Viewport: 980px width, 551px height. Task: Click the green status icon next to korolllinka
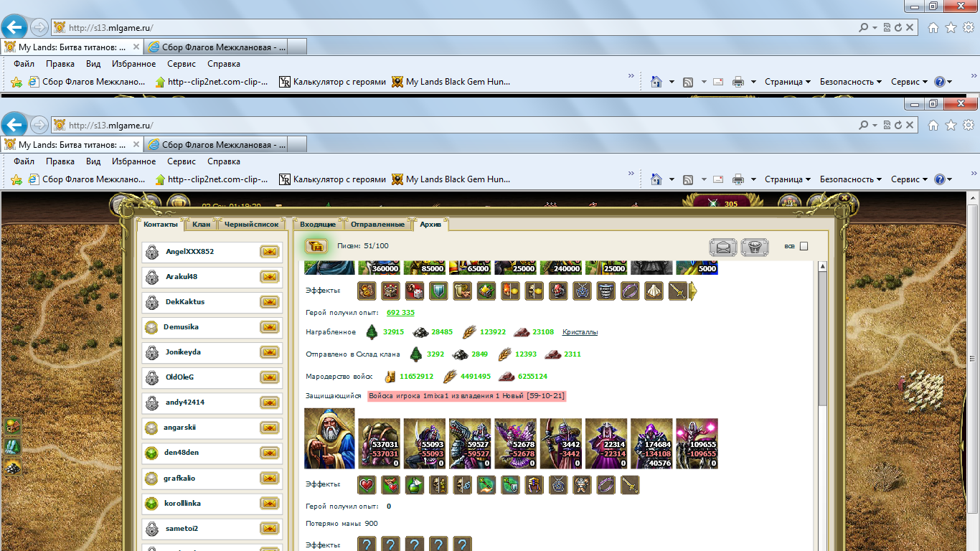[151, 504]
